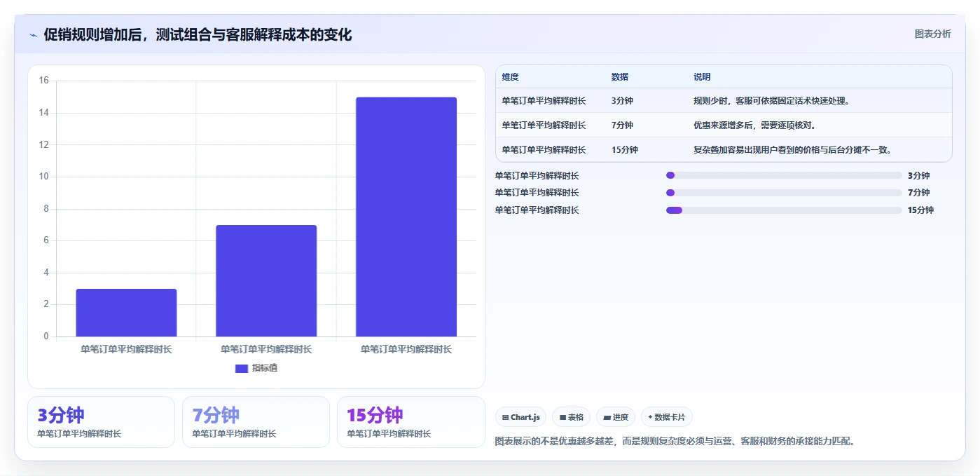
Task: Click the 15分钟 progress bar
Action: [784, 210]
